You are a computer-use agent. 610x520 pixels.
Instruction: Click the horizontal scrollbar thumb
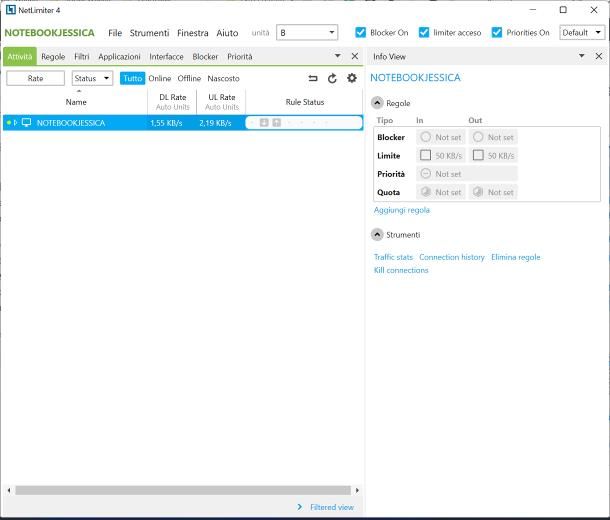coord(183,490)
